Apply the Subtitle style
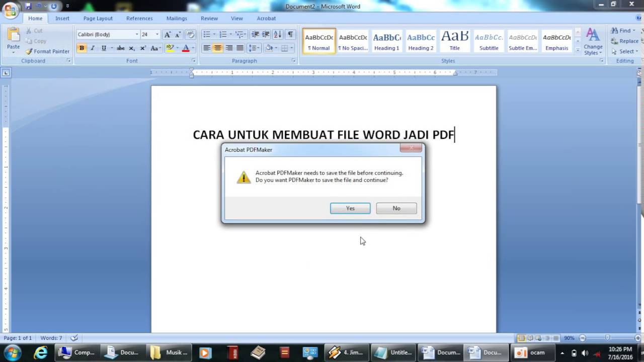The height and width of the screenshot is (362, 644). [489, 41]
